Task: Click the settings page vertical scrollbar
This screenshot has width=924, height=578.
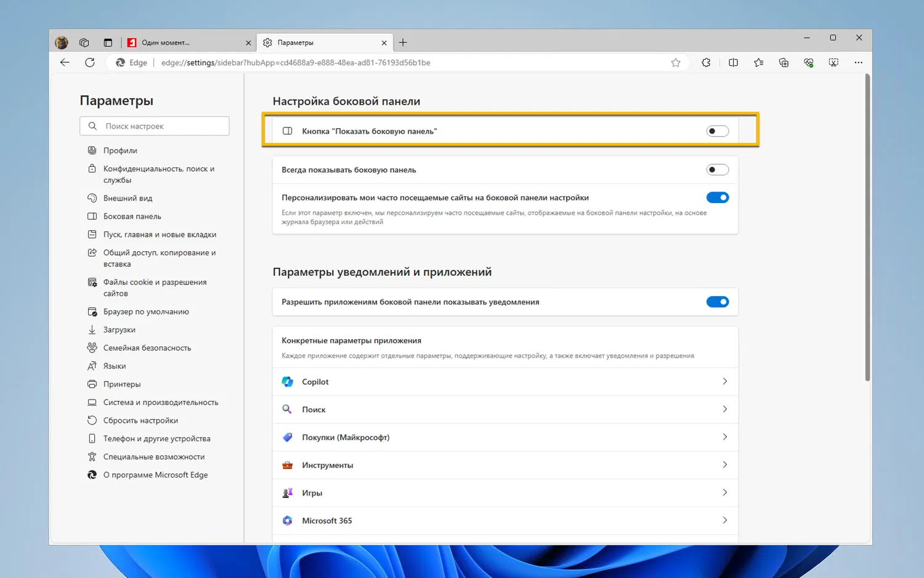Action: point(867,228)
